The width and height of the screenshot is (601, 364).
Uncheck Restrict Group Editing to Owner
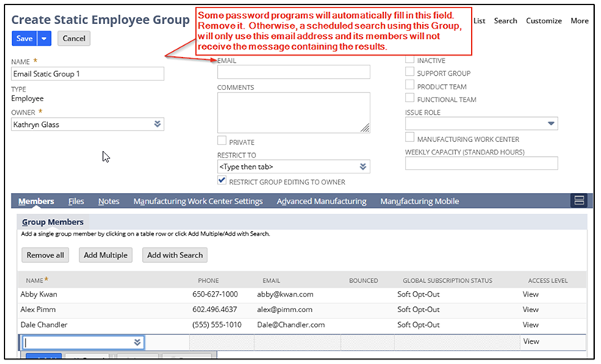coord(222,181)
